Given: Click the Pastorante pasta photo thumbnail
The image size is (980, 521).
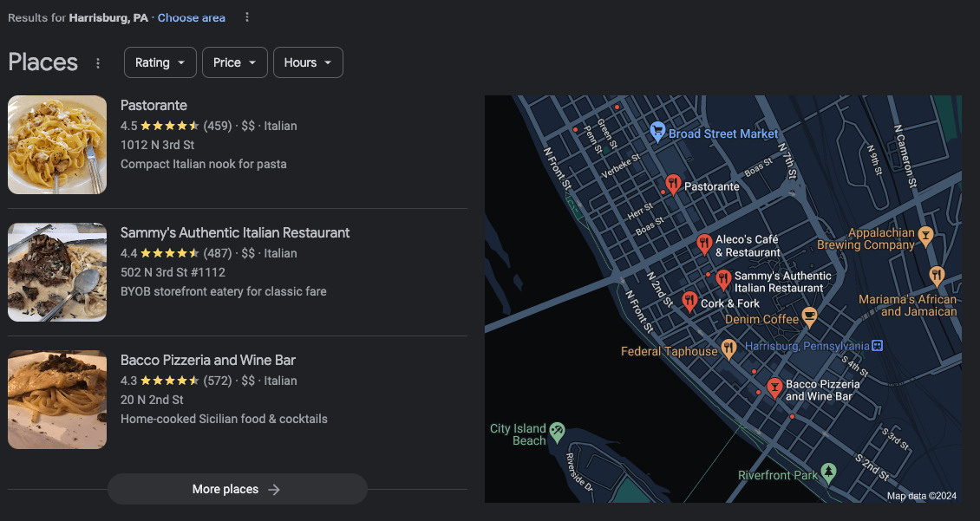Looking at the screenshot, I should [57, 144].
